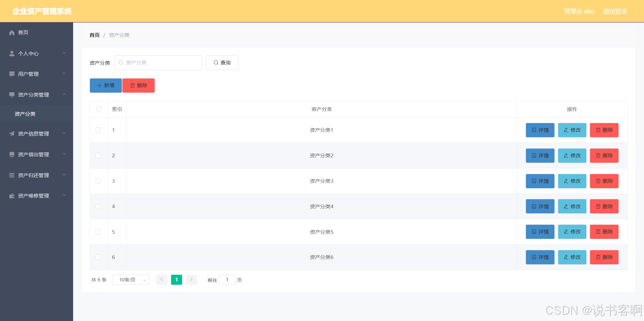Viewport: 644px width, 321px height.
Task: Click the send icon next to 资产信息管理
Action: [x=11, y=133]
